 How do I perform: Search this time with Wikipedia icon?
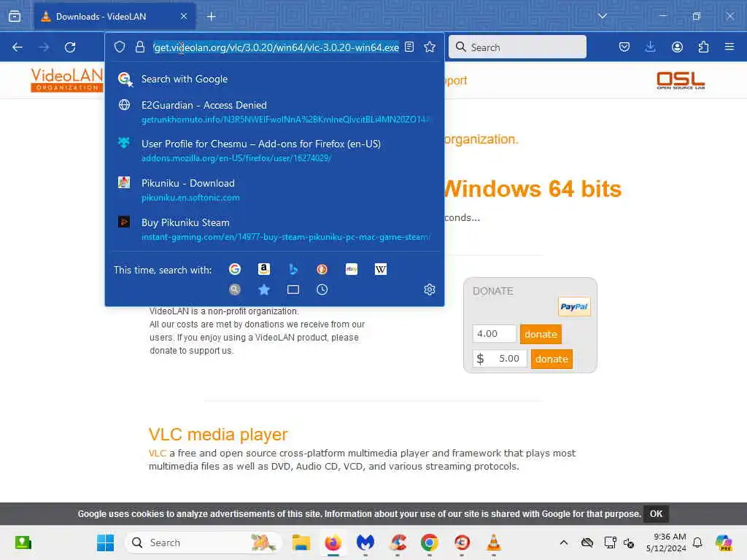(381, 269)
